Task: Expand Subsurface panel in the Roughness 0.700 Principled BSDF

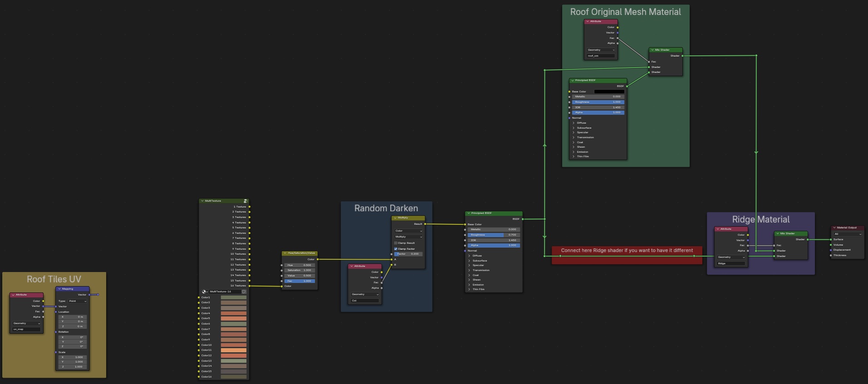Action: pyautogui.click(x=469, y=261)
